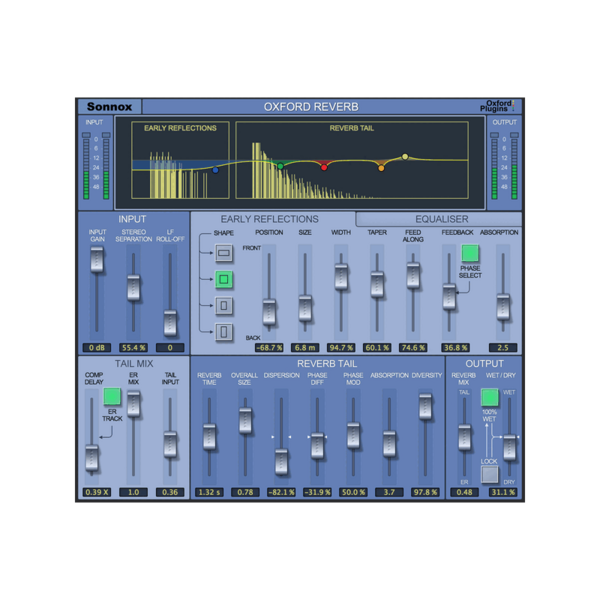The image size is (600, 600).
Task: Click the Oxford Plugins logo
Action: (x=497, y=106)
